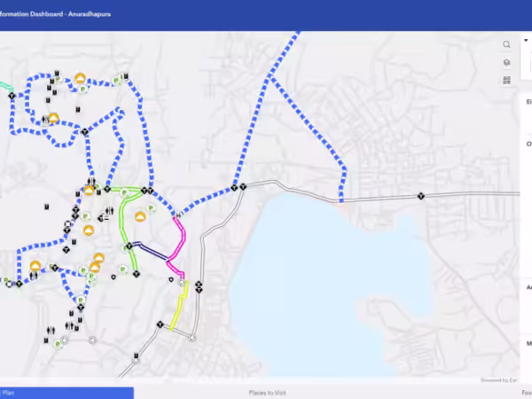Click the diamond sign where blue route meets grey road
This screenshot has height=399, width=532.
point(235,187)
